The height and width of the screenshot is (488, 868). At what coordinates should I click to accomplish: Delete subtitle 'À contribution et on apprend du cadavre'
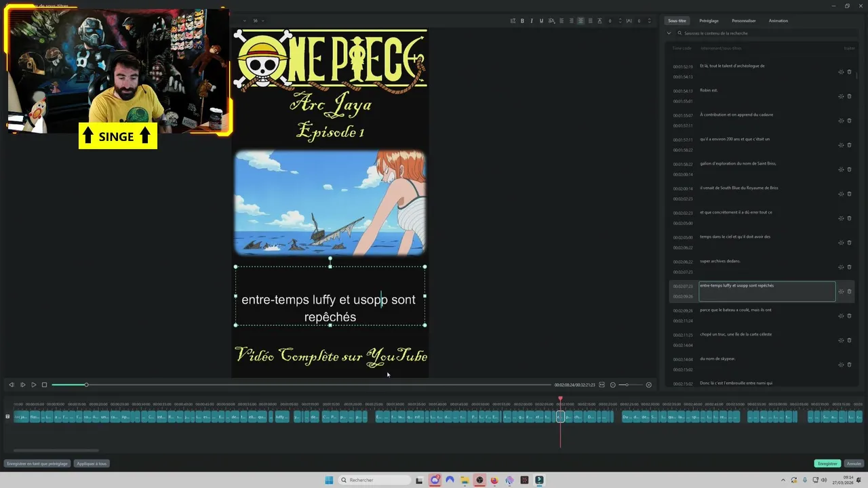click(x=850, y=121)
